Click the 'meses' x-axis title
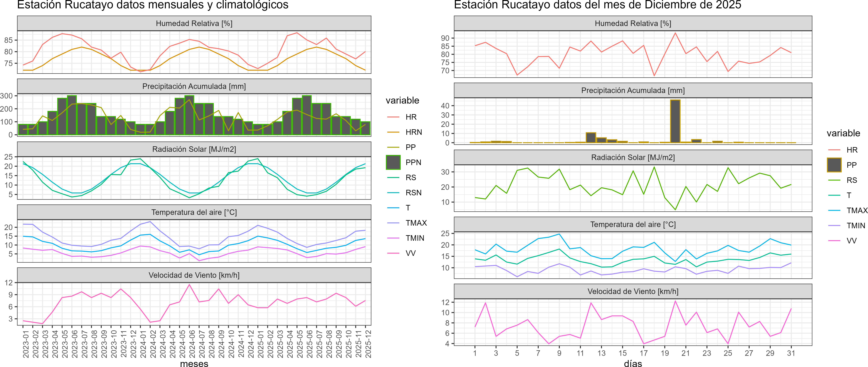868x367 pixels. coord(194,364)
